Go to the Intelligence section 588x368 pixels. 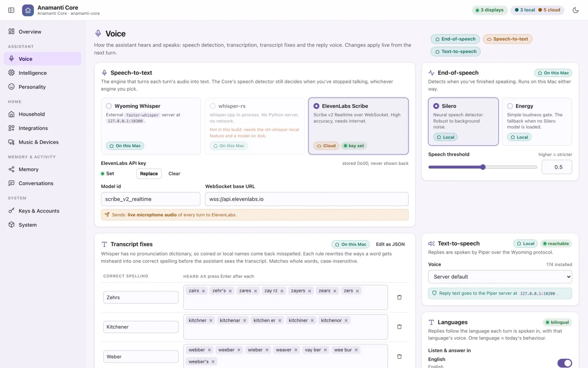click(42, 73)
